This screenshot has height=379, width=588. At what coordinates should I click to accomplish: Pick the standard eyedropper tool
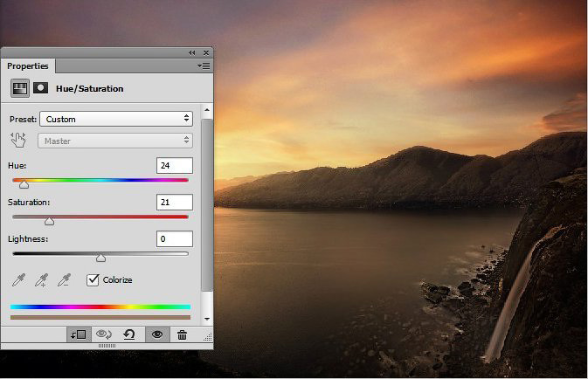coord(18,280)
